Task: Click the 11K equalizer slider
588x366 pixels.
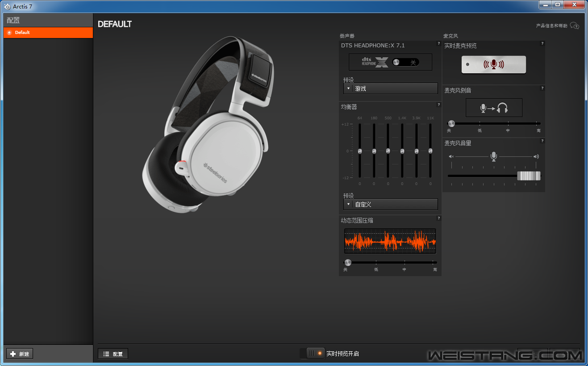Action: (430, 151)
